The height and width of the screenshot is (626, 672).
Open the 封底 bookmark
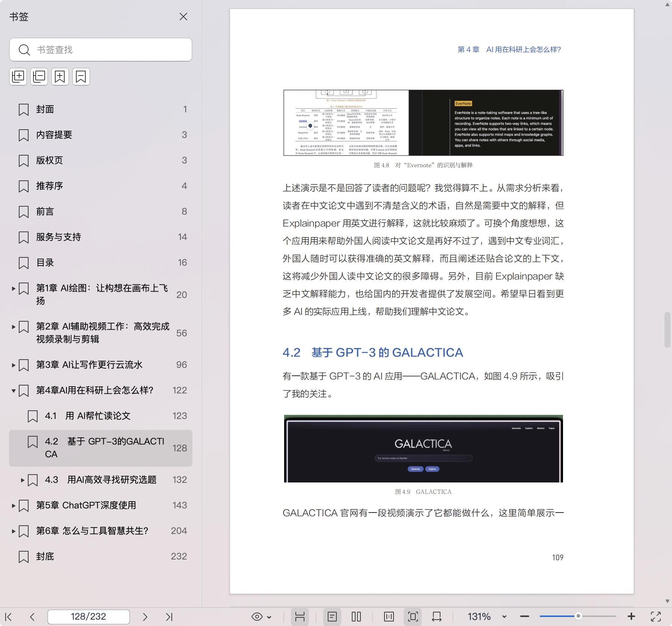point(101,556)
